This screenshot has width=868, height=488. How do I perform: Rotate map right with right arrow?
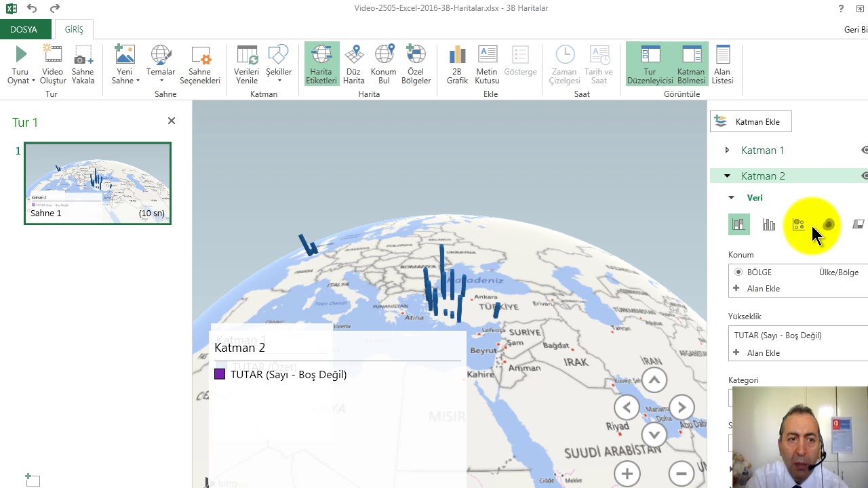[682, 407]
